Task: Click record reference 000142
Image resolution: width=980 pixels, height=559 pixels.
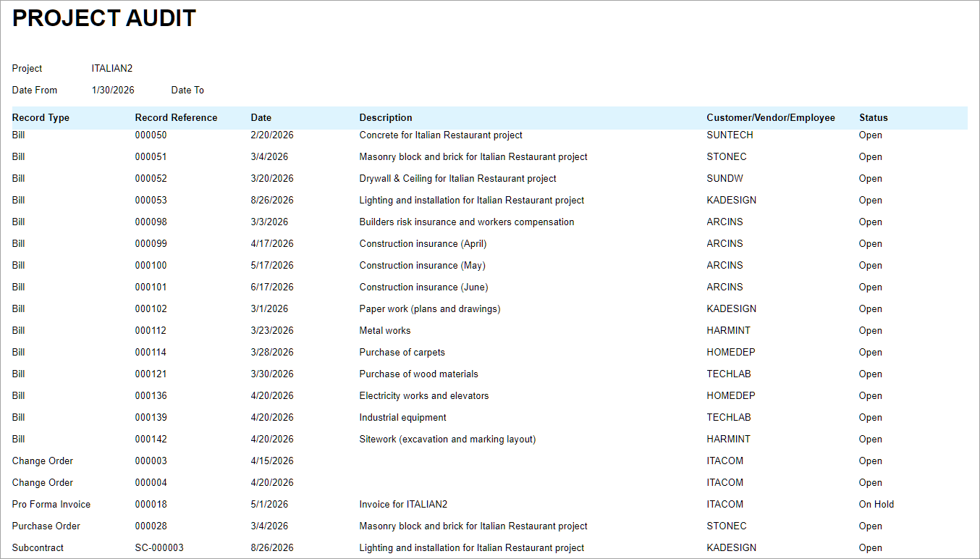Action: 151,439
